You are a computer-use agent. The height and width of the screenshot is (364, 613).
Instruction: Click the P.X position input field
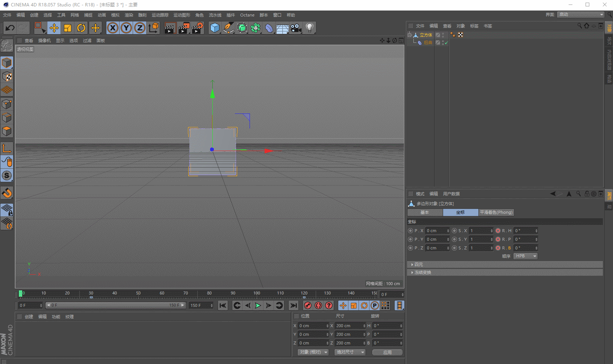(x=437, y=231)
